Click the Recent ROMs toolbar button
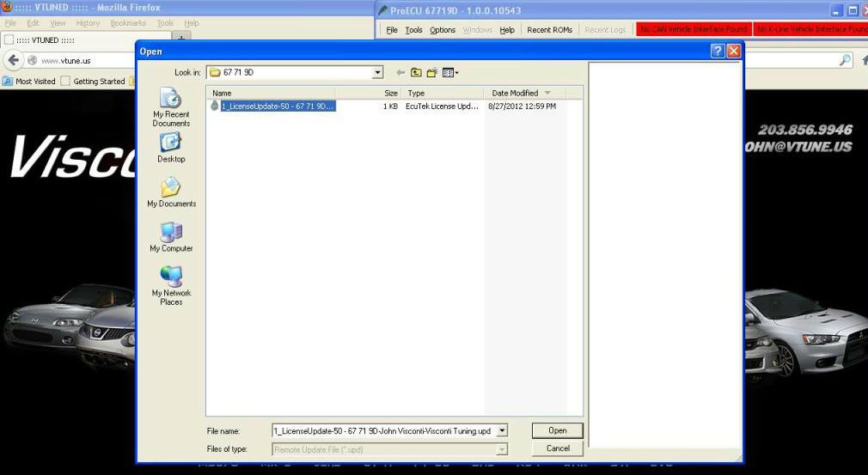 (x=549, y=30)
